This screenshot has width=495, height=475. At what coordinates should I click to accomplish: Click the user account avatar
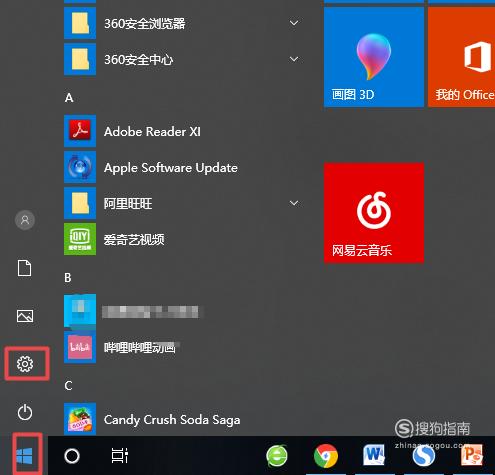[25, 220]
